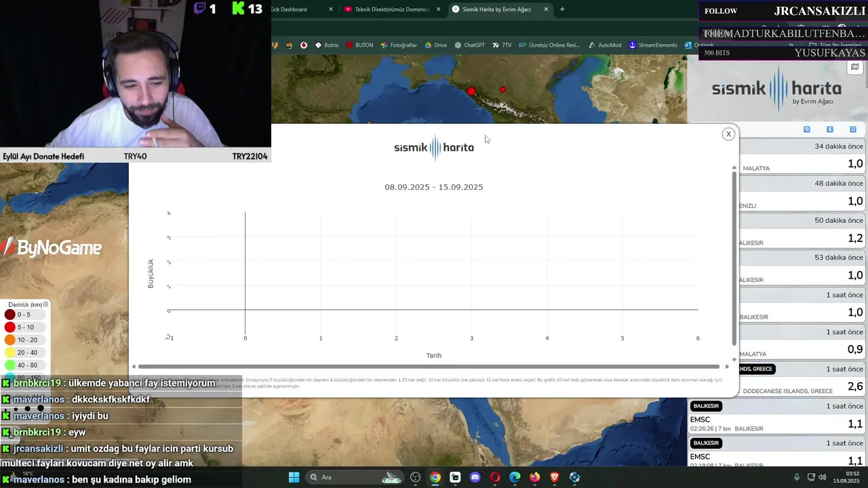Open Windows Start menu
868x488 pixels.
coord(294,477)
